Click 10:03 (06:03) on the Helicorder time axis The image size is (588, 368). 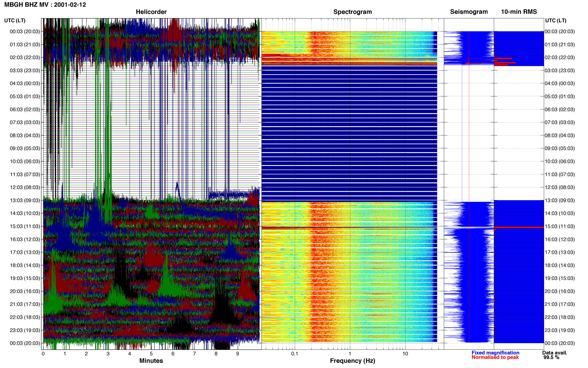[x=25, y=161]
